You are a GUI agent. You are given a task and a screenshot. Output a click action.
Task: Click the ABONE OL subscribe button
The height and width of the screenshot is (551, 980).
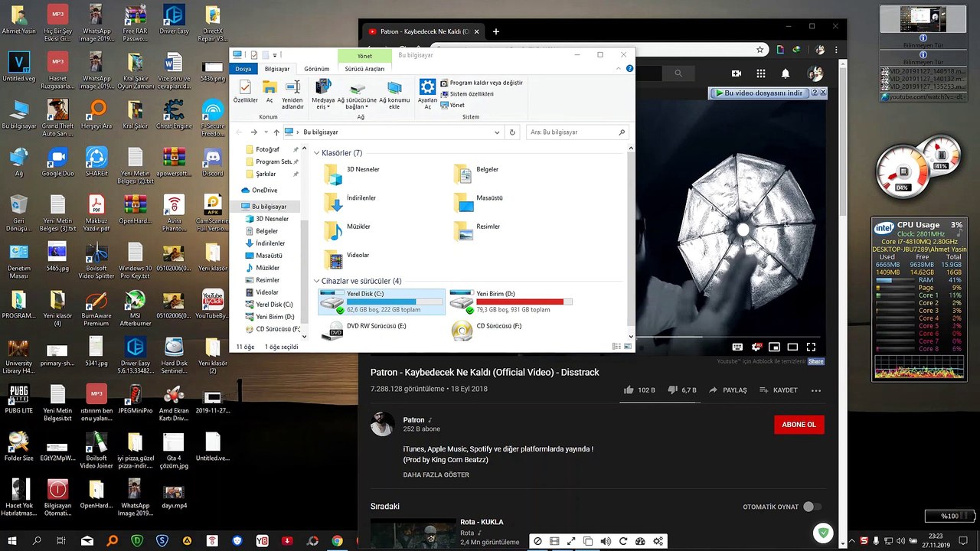click(799, 425)
